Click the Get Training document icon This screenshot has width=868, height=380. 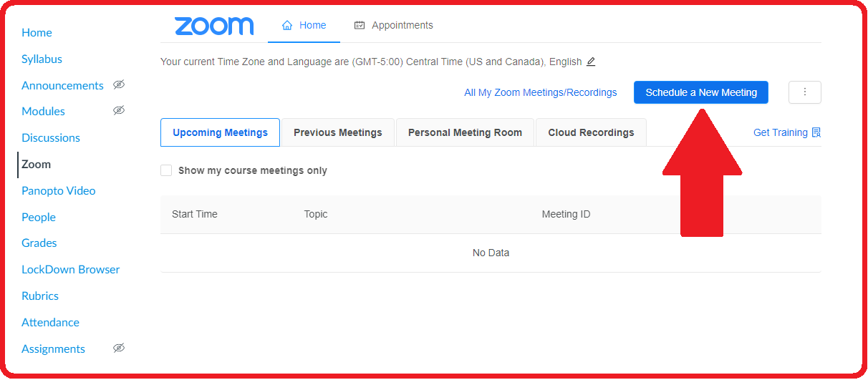coord(816,132)
